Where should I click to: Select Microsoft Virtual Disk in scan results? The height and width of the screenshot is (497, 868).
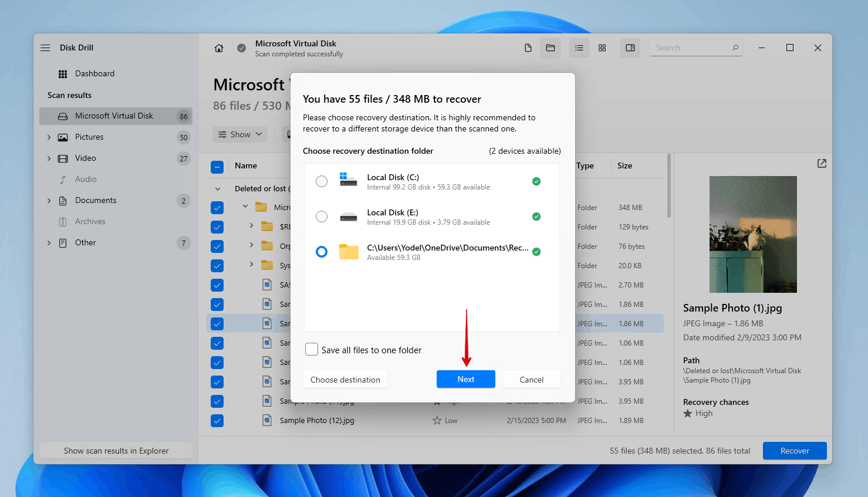pyautogui.click(x=114, y=116)
